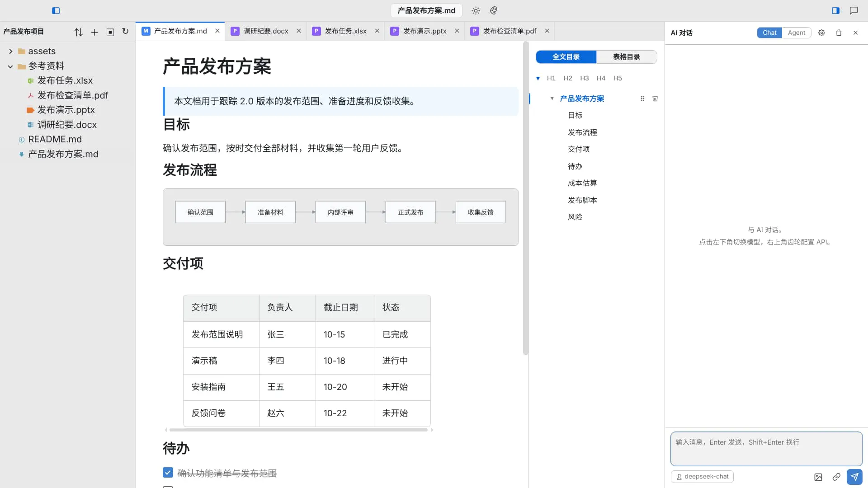Toggle the AI chat bubble icon
868x488 pixels.
854,10
